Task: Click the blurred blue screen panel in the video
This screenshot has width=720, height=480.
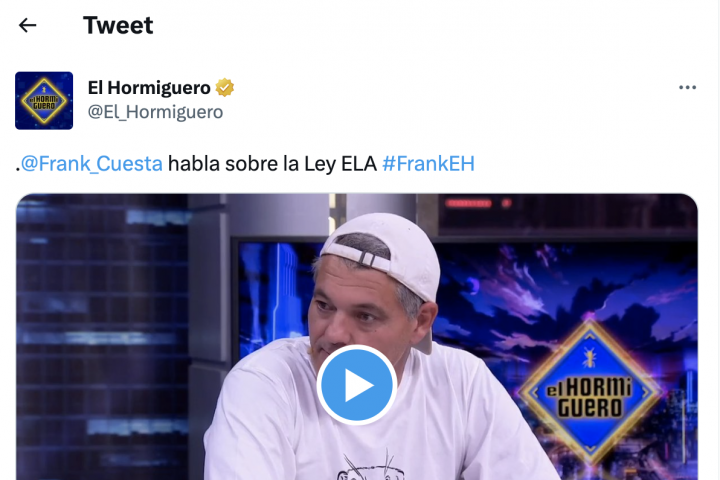Action: coord(103,335)
